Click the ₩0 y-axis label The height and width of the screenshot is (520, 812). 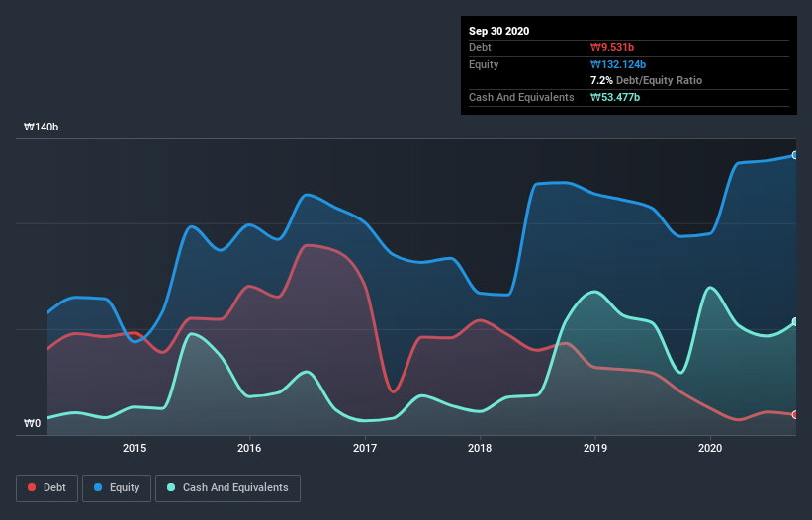[x=32, y=424]
